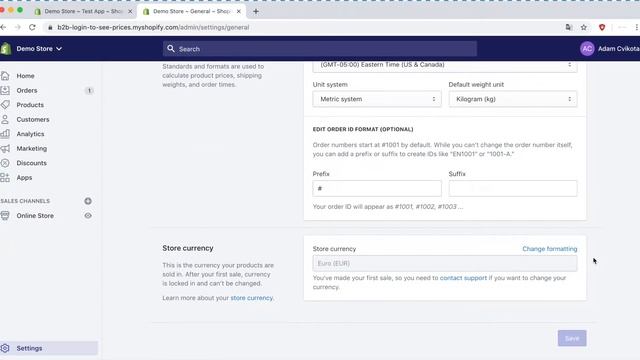
Task: Open the Customers menu item
Action: (x=33, y=120)
